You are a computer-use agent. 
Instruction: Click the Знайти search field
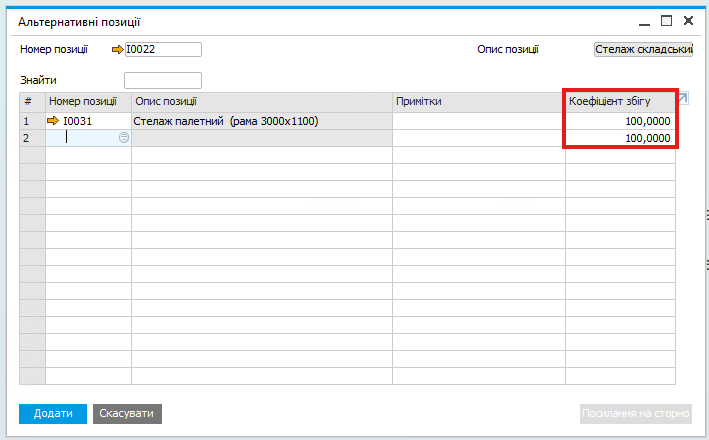click(162, 80)
